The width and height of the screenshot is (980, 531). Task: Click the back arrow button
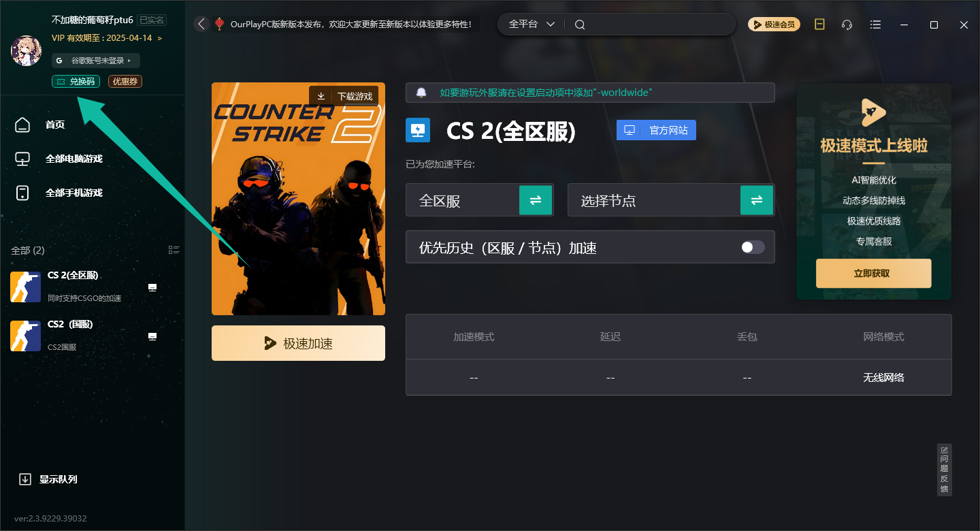pyautogui.click(x=201, y=24)
